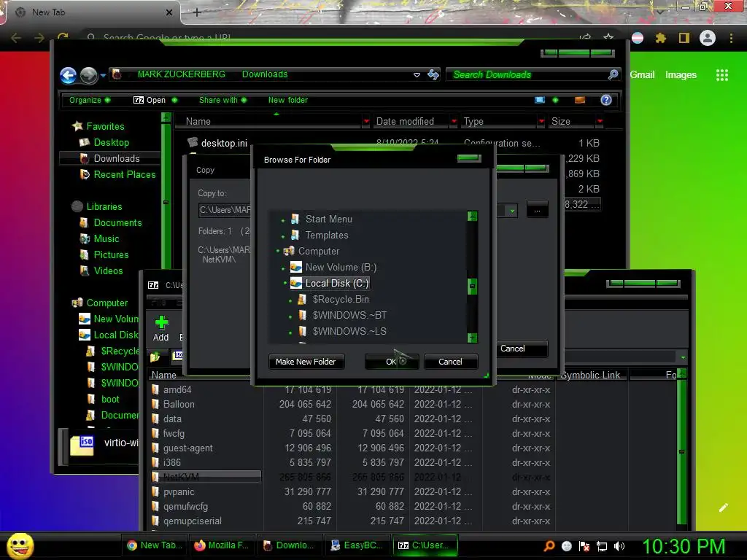The image size is (747, 560).
Task: Click the change view icon in Explorer toolbar
Action: (x=540, y=100)
